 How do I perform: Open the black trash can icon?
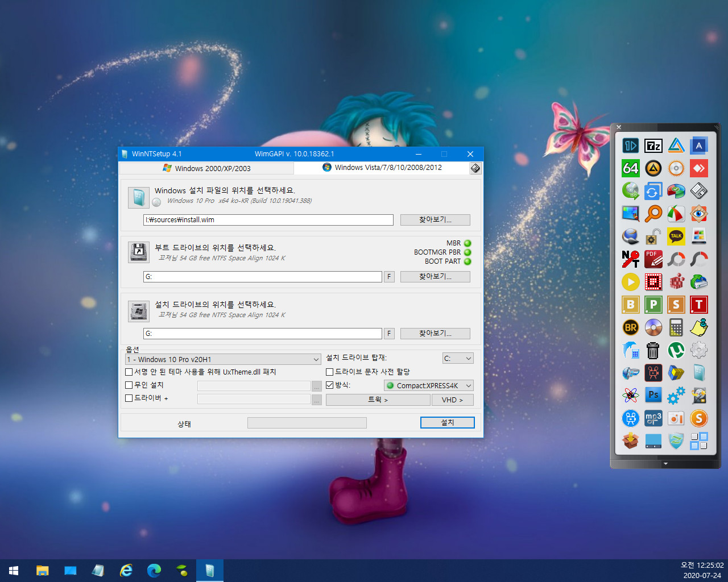(653, 350)
